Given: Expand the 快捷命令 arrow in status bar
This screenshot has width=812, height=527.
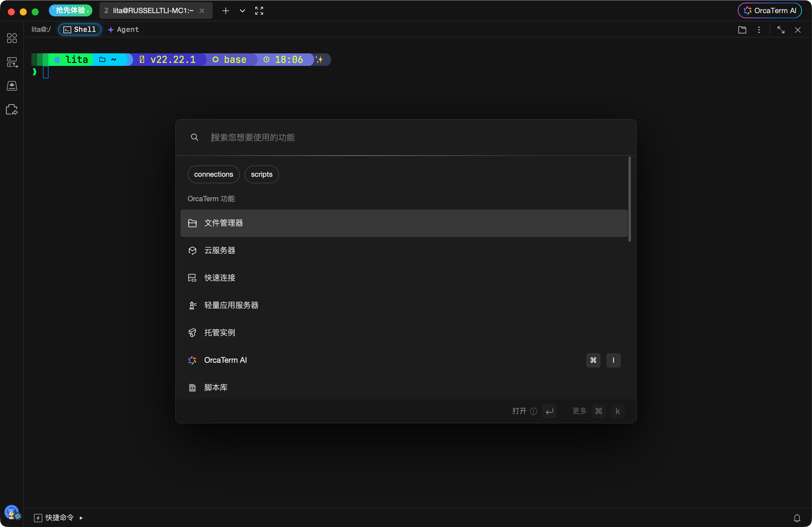Looking at the screenshot, I should coord(81,518).
